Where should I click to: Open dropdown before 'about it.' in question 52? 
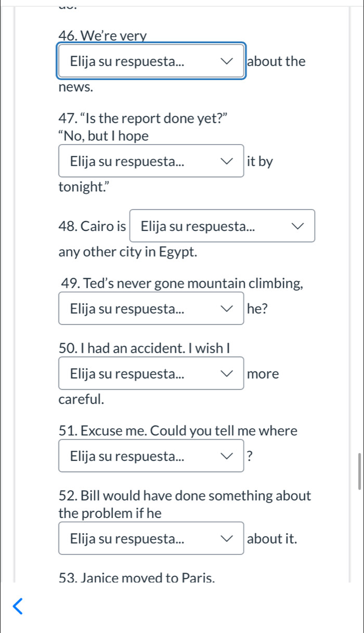[151, 538]
